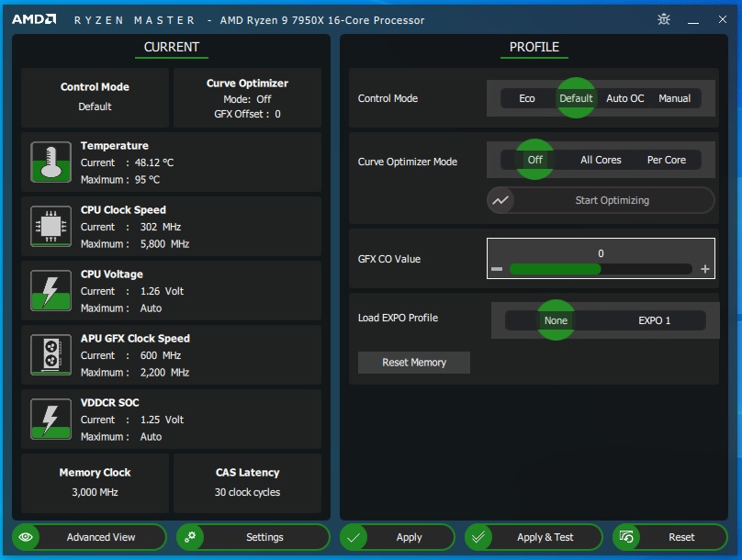Increase GFX CO Value with plus button
The width and height of the screenshot is (742, 560).
click(x=705, y=269)
